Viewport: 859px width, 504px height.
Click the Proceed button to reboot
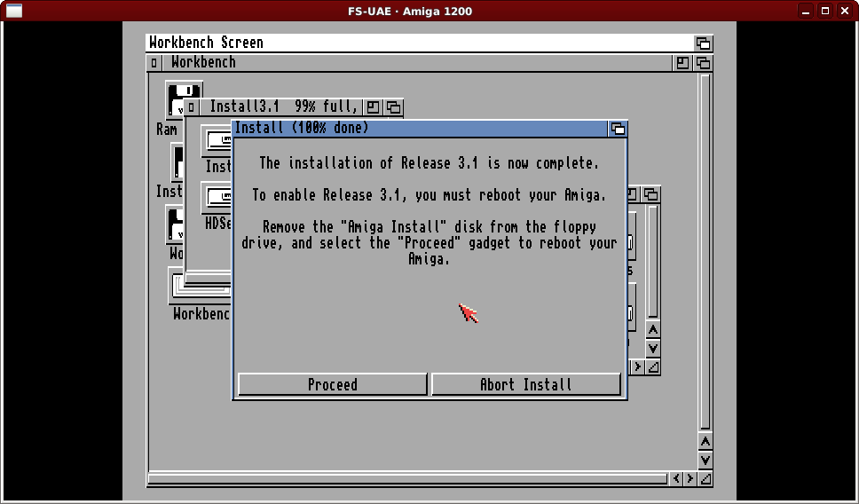point(333,384)
